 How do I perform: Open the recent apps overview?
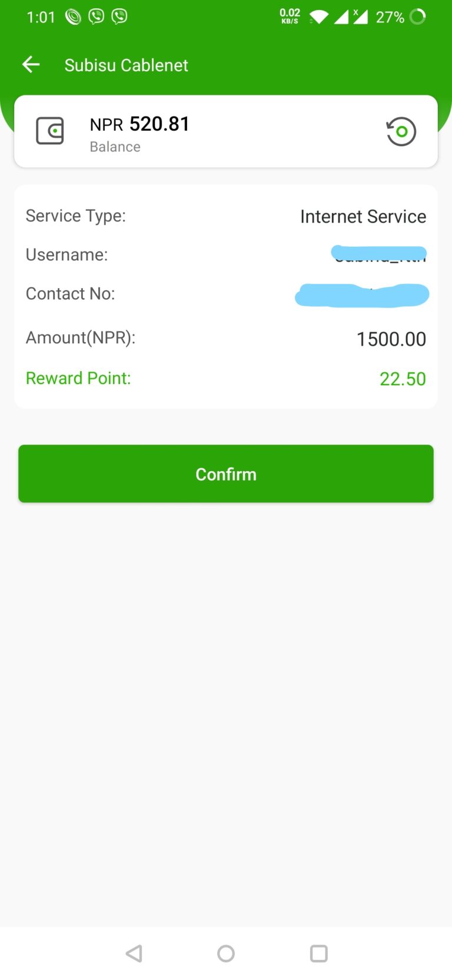pyautogui.click(x=318, y=953)
